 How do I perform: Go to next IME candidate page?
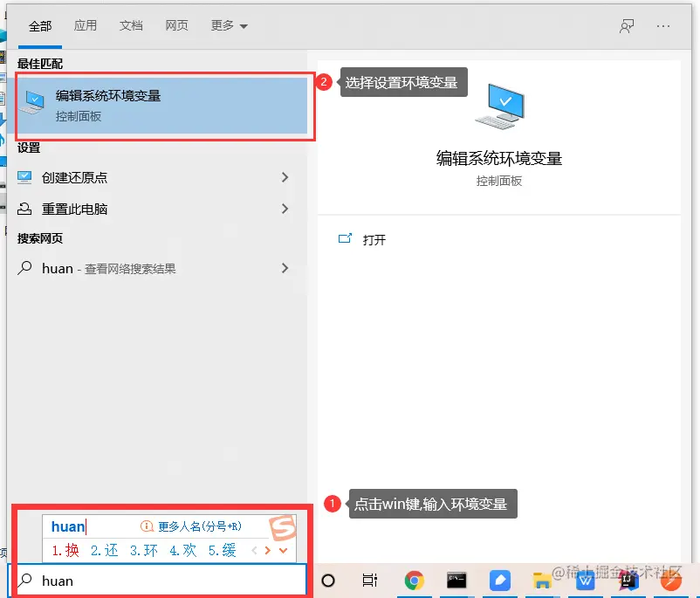tap(268, 551)
